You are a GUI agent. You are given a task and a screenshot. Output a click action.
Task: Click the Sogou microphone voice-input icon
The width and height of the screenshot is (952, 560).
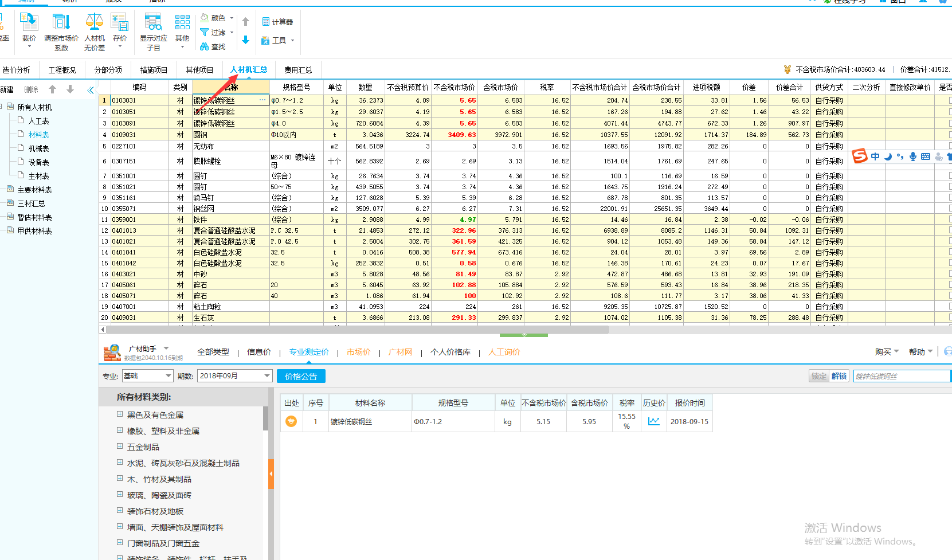coord(912,156)
